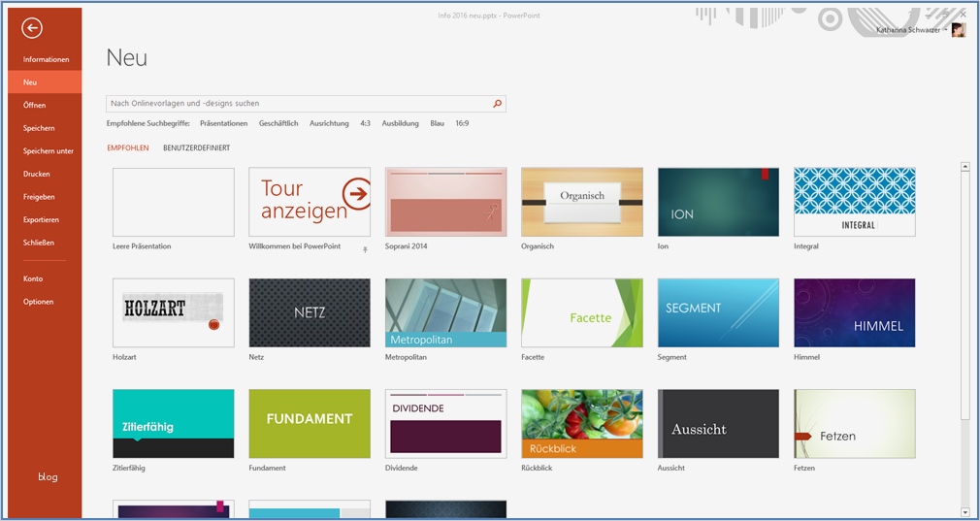Pick the Facette template
Viewport: 980px width, 521px height.
(x=582, y=313)
